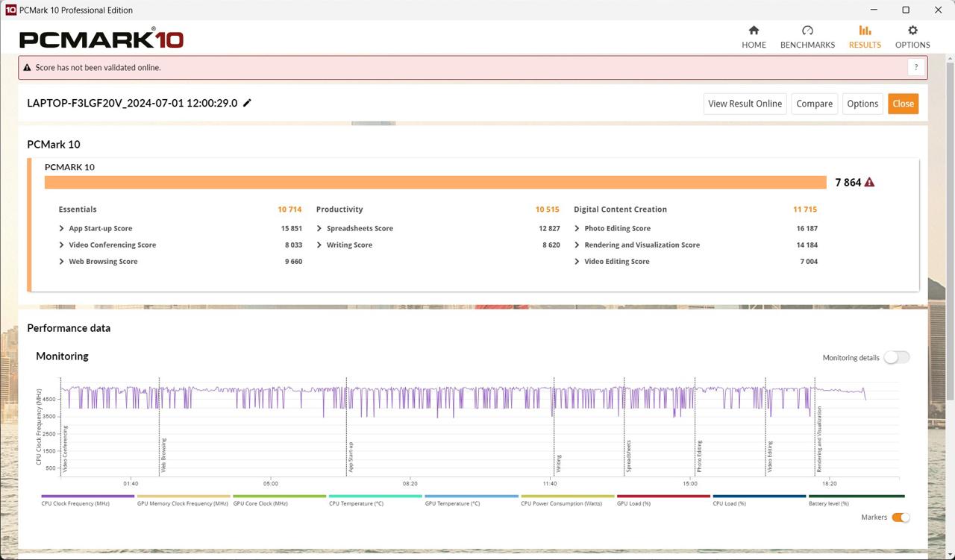Toggle the CPU Power Consumption legend
The image size is (955, 560).
pos(567,500)
